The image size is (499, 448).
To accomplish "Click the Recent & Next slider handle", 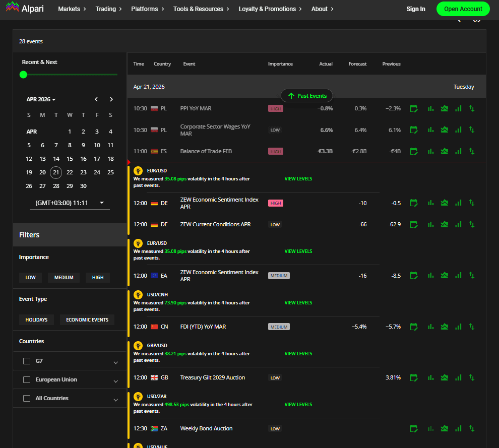I will (23, 75).
